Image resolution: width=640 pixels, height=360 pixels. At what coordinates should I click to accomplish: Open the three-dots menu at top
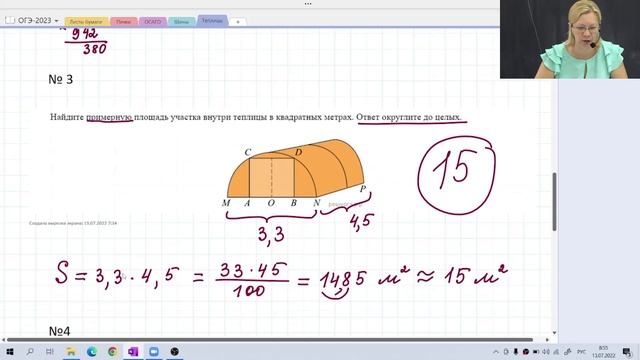pyautogui.click(x=308, y=4)
